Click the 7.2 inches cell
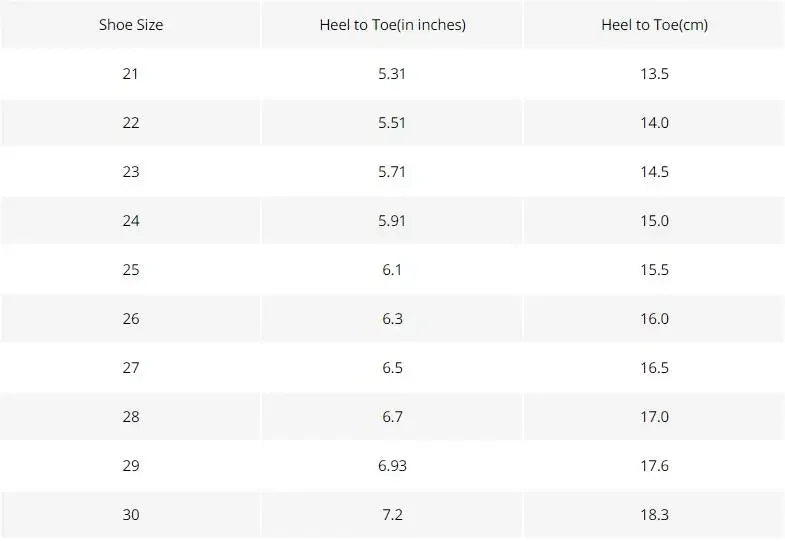Viewport: 785px width, 541px height. pyautogui.click(x=392, y=515)
